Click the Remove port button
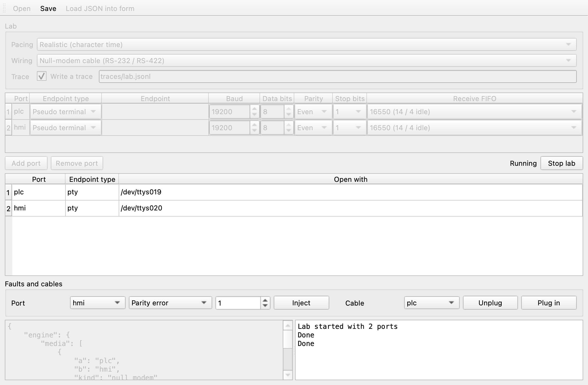The image size is (588, 385). coord(77,163)
